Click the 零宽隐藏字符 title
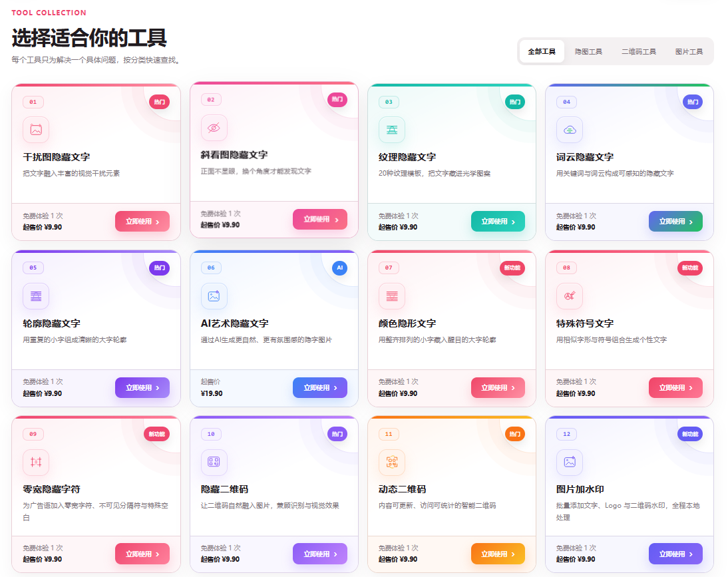Image resolution: width=728 pixels, height=577 pixels. [x=51, y=488]
